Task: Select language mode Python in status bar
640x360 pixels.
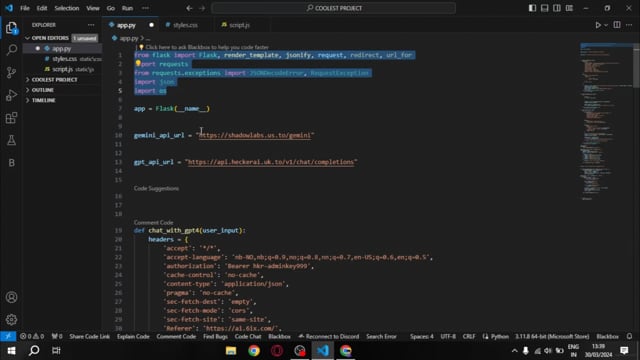Action: click(x=500, y=336)
